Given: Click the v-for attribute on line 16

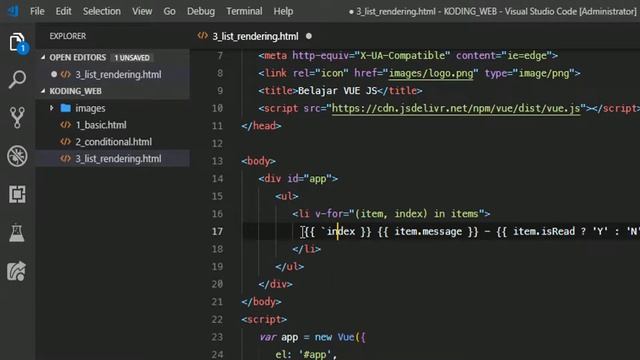Looking at the screenshot, I should click(x=329, y=213).
